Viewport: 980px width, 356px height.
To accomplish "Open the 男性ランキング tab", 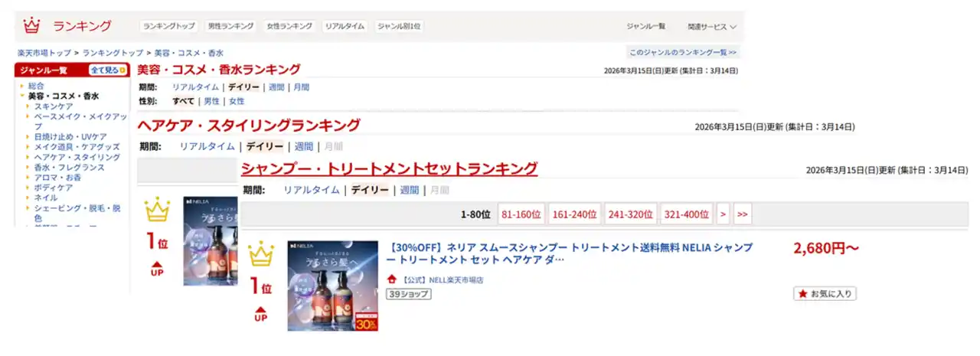I will coord(230,26).
